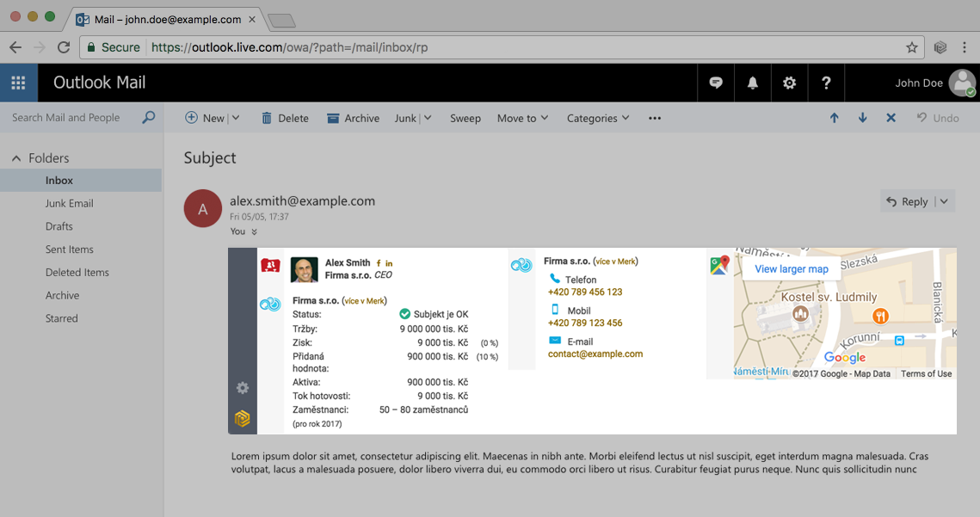Open the Move to dropdown
Image resolution: width=980 pixels, height=517 pixels.
coord(522,118)
